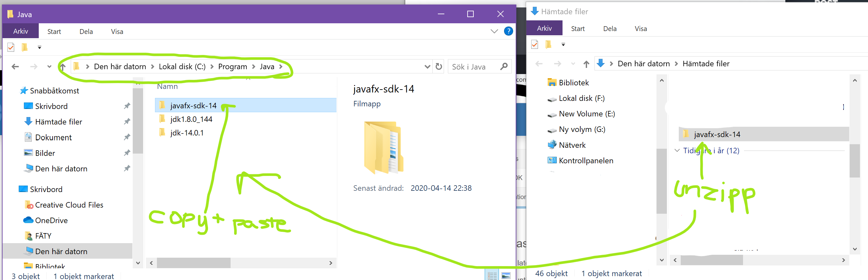Expand the ribbon with the chevron arrow
This screenshot has width=868, height=280.
(x=494, y=31)
